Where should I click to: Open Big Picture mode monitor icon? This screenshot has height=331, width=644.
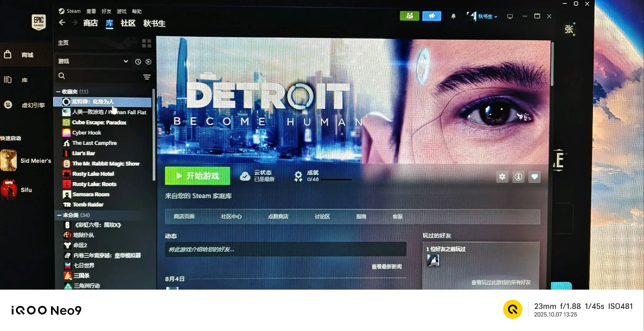pos(510,17)
